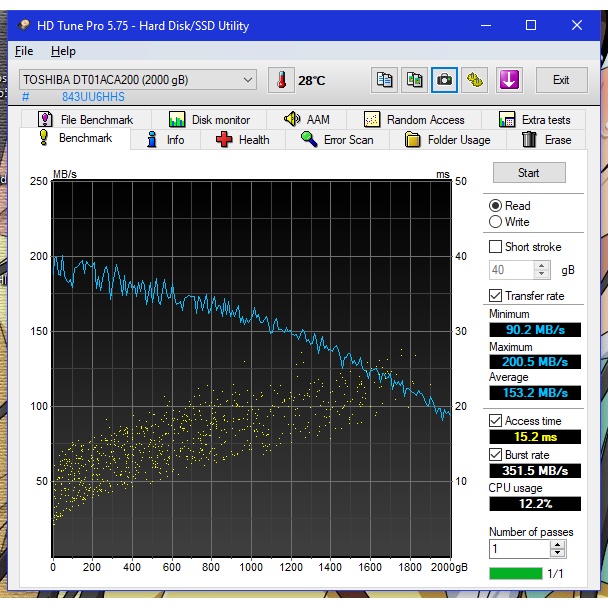Uncheck the Transfer rate checkbox
This screenshot has height=608, width=608.
pyautogui.click(x=496, y=295)
